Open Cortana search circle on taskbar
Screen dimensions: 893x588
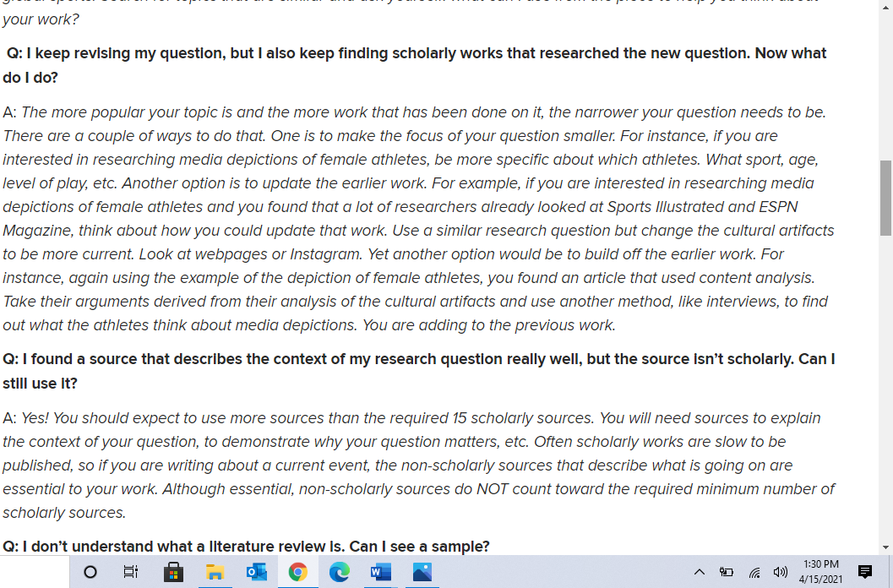click(x=90, y=572)
